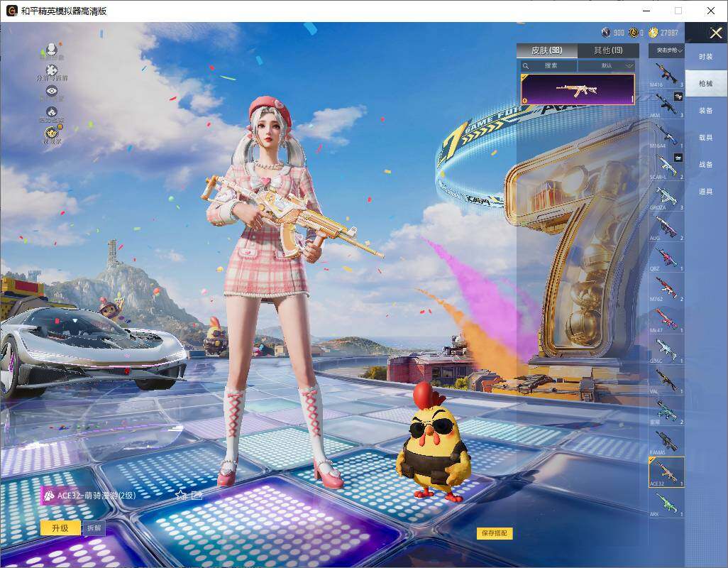Screen dimensions: 728x568
Task: Close the wardrobe with the X button
Action: [715, 33]
